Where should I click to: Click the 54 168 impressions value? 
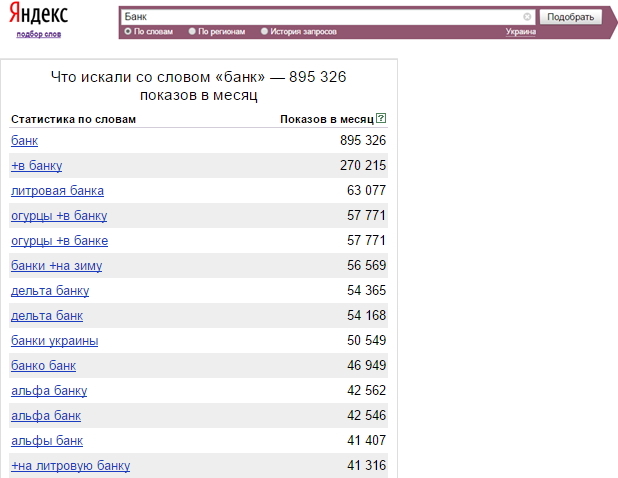pyautogui.click(x=367, y=315)
